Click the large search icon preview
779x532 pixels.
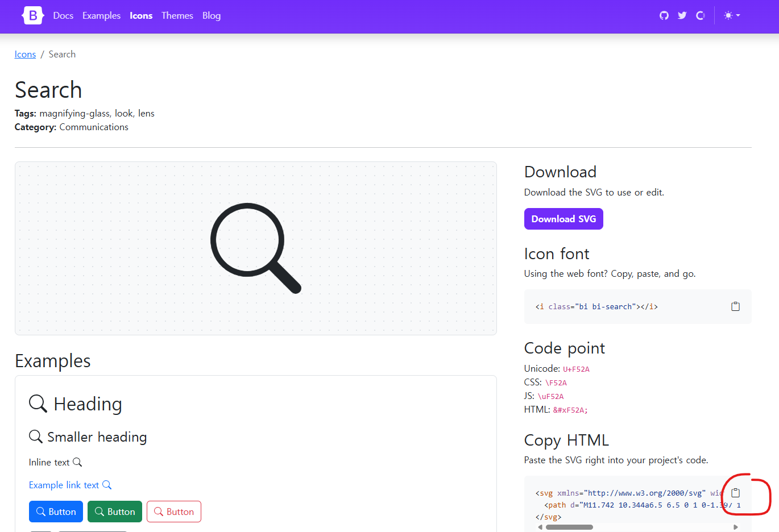[256, 248]
